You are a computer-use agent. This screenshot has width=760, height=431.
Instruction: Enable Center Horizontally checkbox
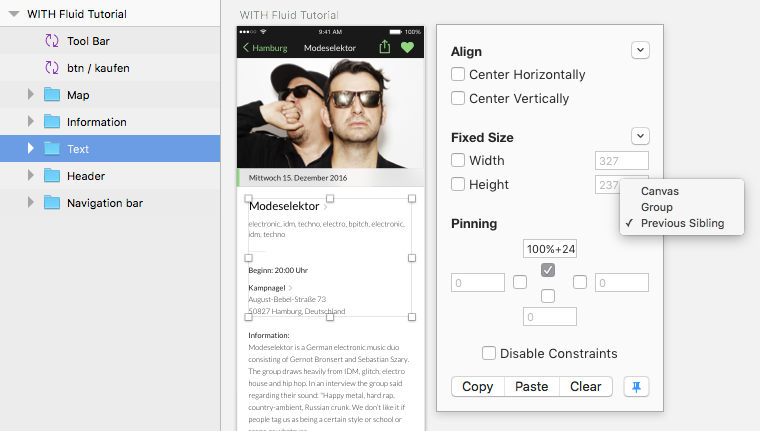click(x=458, y=74)
